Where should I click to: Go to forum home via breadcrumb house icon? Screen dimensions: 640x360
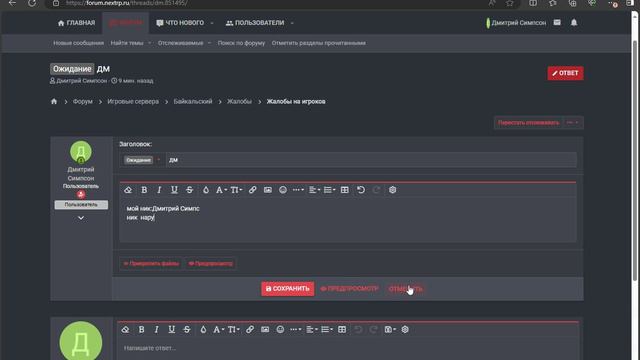click(54, 101)
